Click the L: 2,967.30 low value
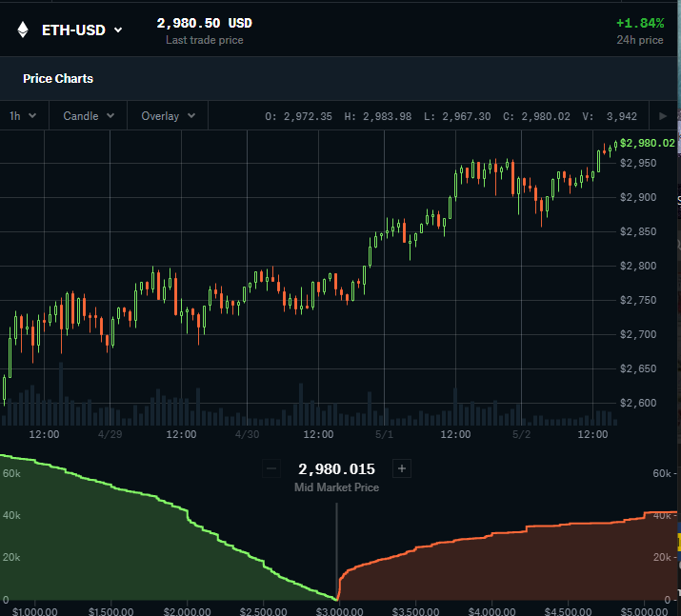The image size is (681, 616). click(457, 116)
